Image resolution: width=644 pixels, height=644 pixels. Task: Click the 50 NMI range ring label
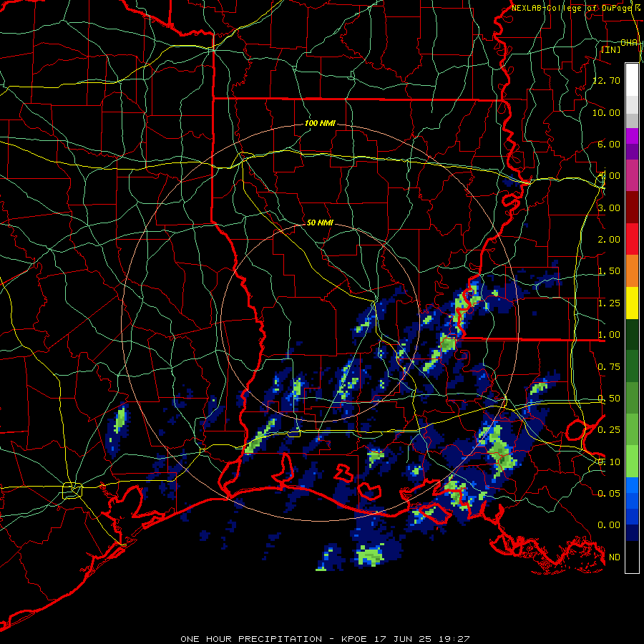point(320,223)
